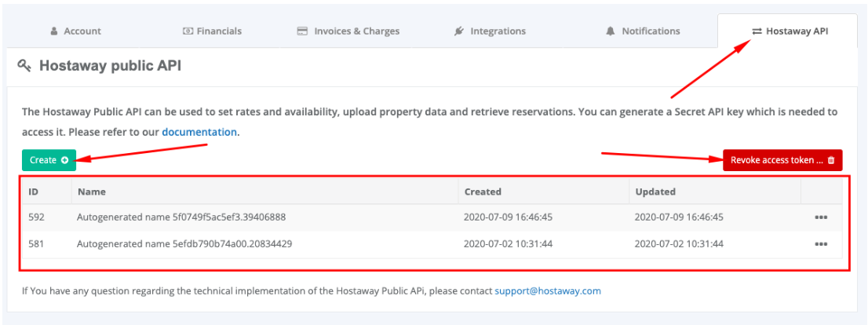Click the card icon on Invoices & Charges tab
The width and height of the screenshot is (868, 325).
click(302, 31)
